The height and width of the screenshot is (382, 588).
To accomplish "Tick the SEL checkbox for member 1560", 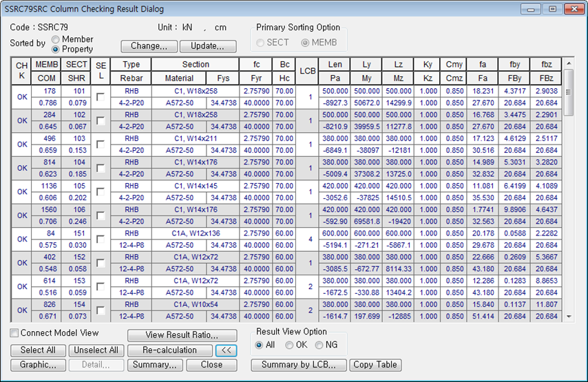I will 101,215.
